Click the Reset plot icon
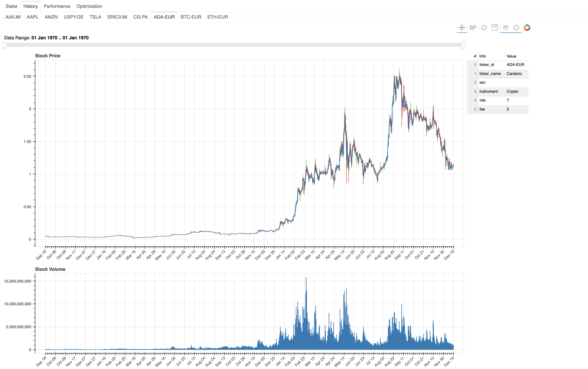This screenshot has width=588, height=369. (484, 28)
